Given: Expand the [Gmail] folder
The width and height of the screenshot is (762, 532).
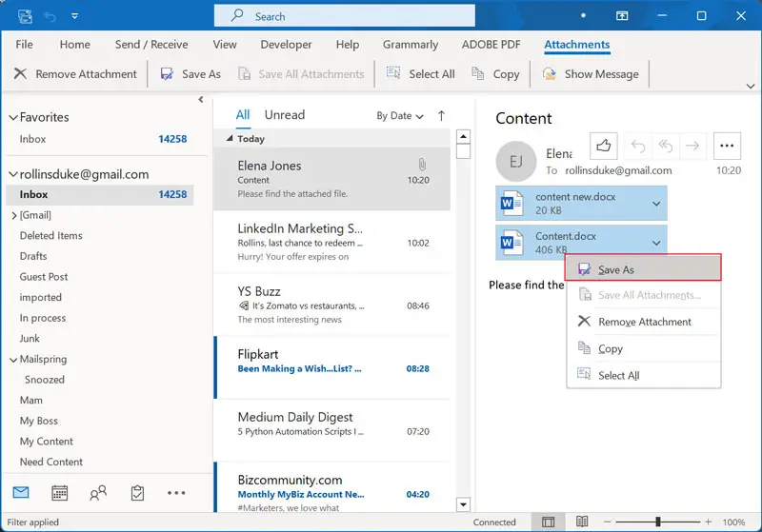Looking at the screenshot, I should coord(13,216).
